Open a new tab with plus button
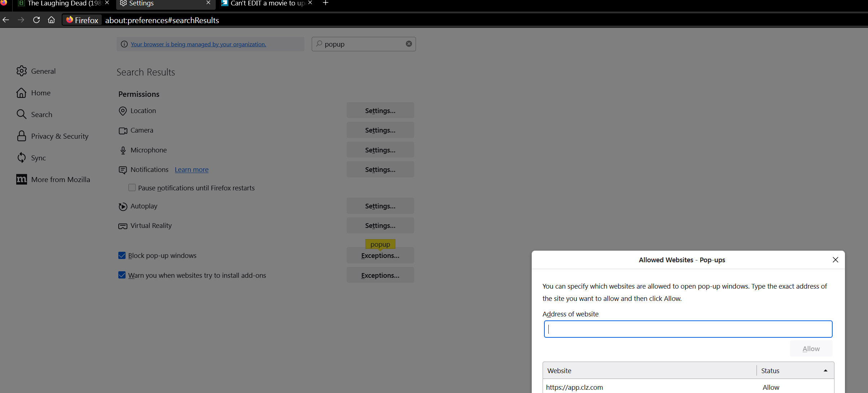 click(x=325, y=3)
